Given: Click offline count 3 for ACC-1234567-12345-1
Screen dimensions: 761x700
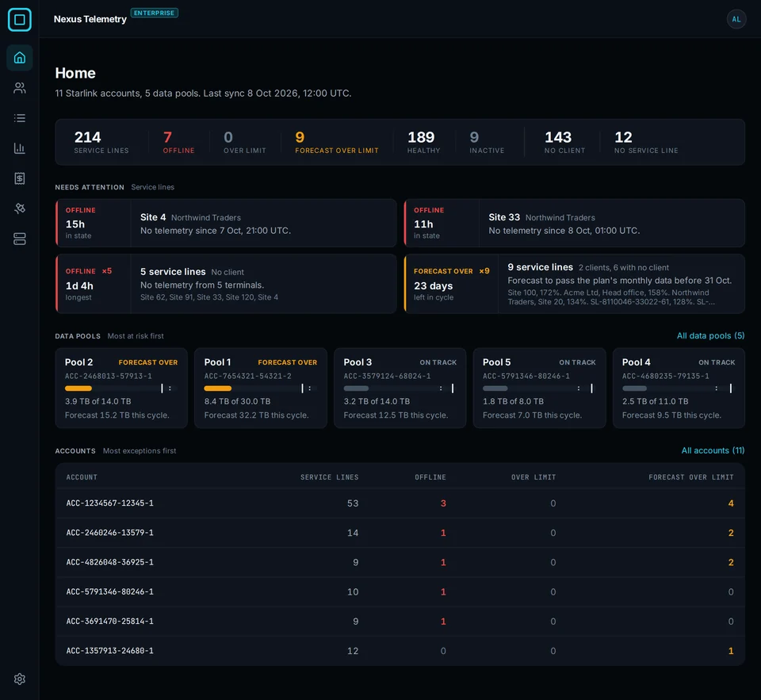Looking at the screenshot, I should tap(443, 503).
